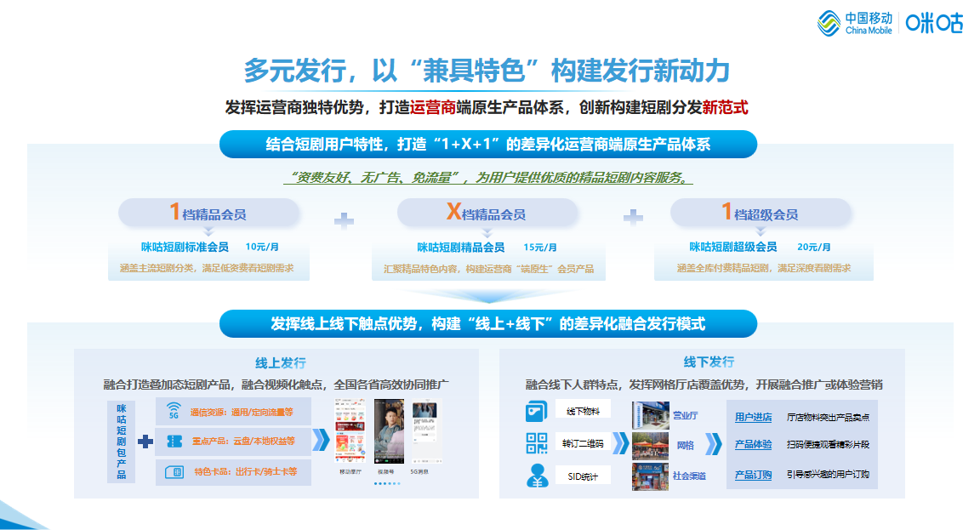Click the 涵盖全库付费精品短剧 description line
Viewport: 980px width, 530px height.
pyautogui.click(x=764, y=268)
